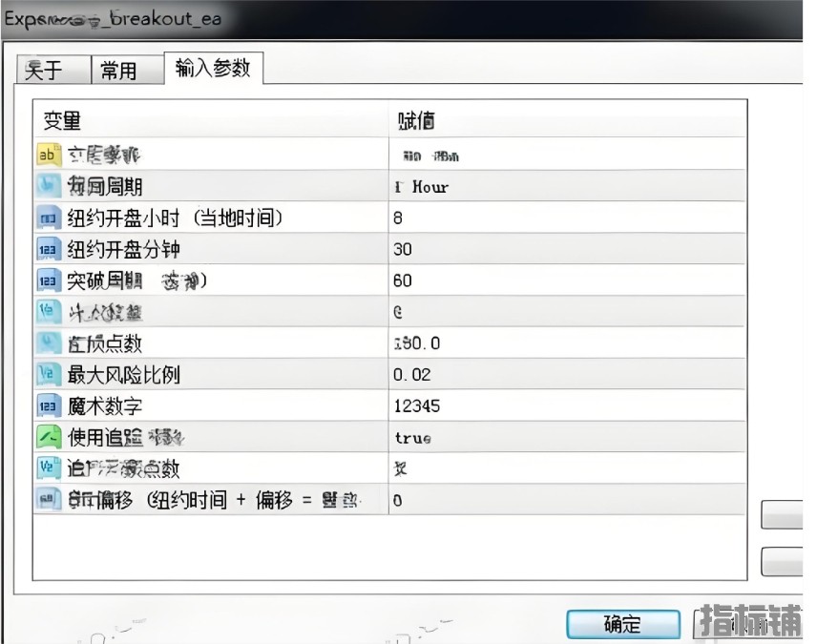Click the icon beside 最大风险比例 variable

[x=48, y=375]
